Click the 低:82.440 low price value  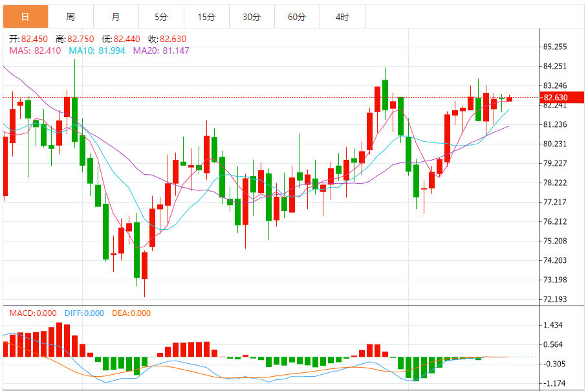pyautogui.click(x=121, y=39)
